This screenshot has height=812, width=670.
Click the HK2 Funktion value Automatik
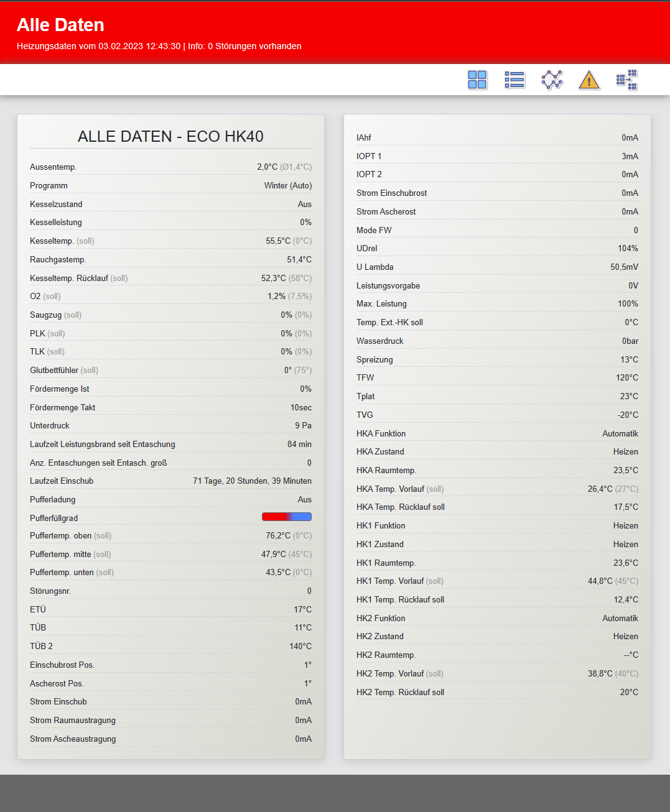click(620, 618)
